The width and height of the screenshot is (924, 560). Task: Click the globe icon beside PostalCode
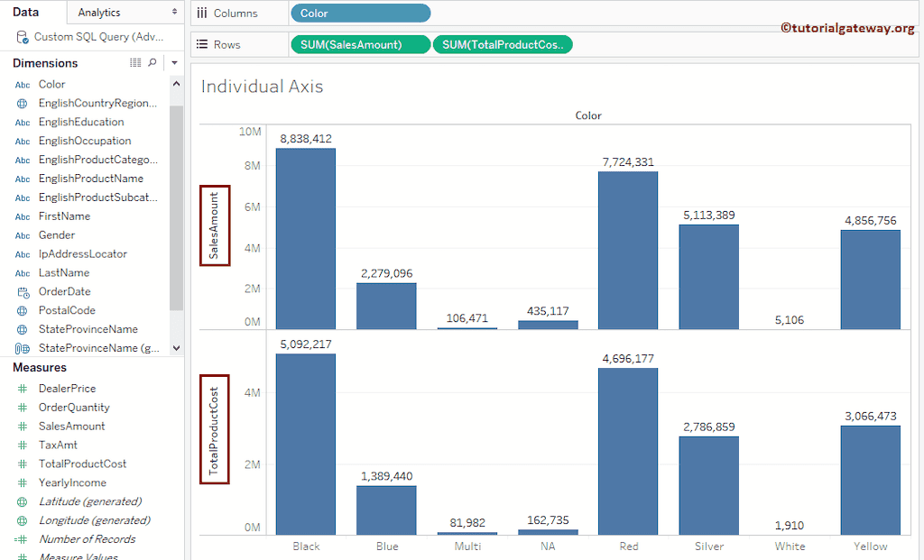point(21,310)
